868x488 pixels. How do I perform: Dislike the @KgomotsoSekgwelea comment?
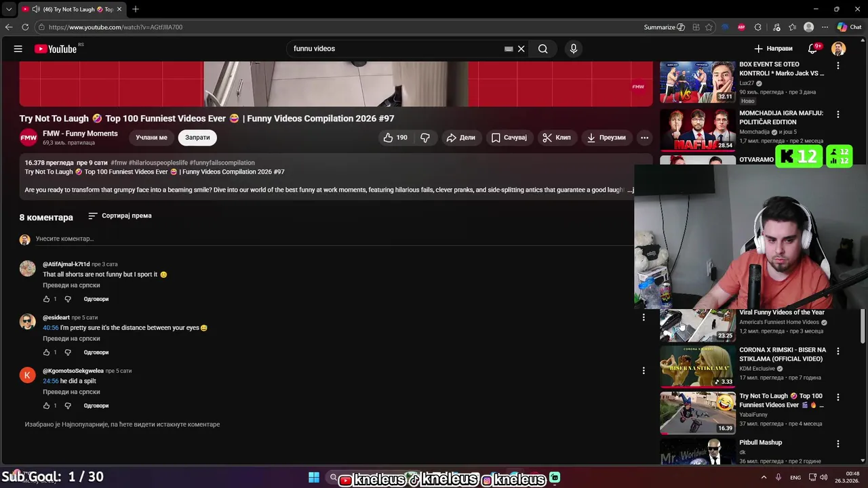(67, 405)
